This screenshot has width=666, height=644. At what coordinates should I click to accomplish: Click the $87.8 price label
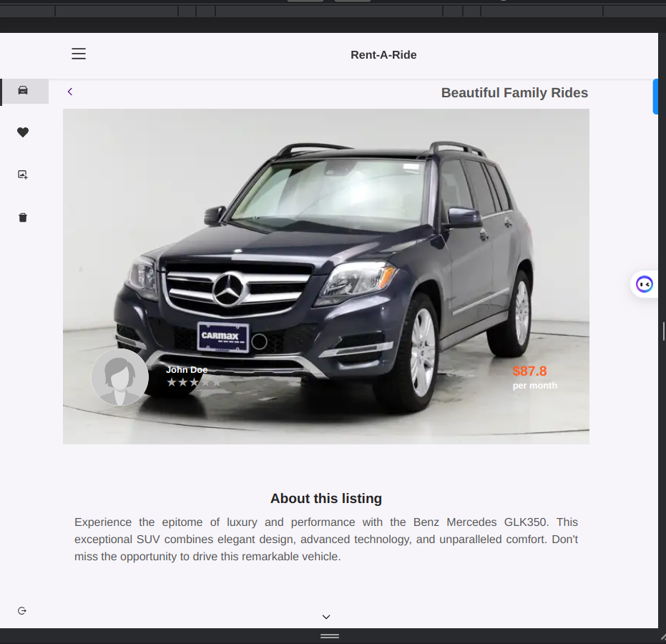tap(529, 371)
